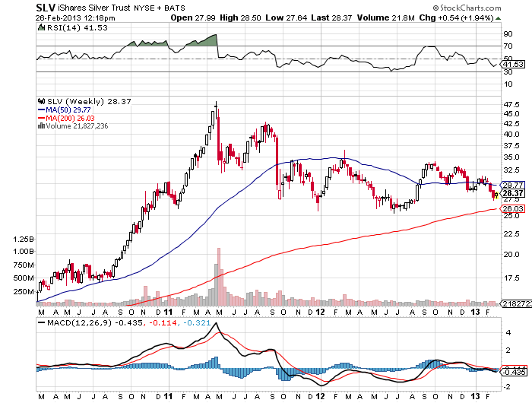The width and height of the screenshot is (532, 403).
Task: Click the 750M volume axis label
Action: 24,265
